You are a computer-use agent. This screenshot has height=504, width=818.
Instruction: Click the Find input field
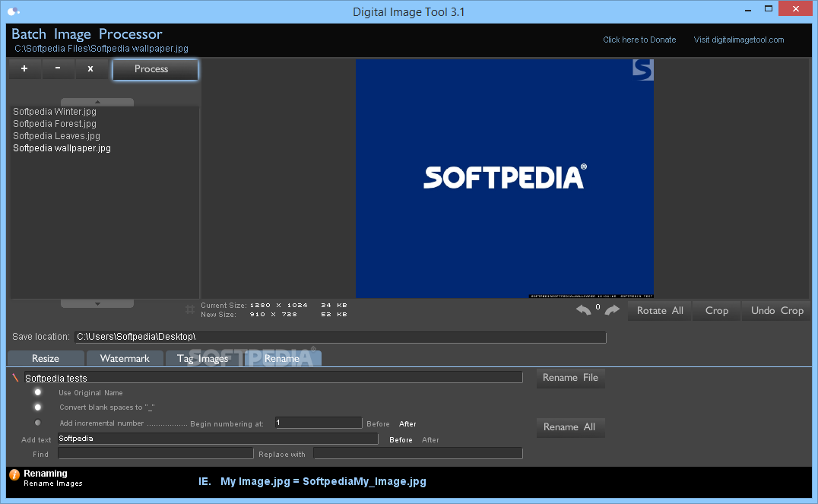click(155, 453)
